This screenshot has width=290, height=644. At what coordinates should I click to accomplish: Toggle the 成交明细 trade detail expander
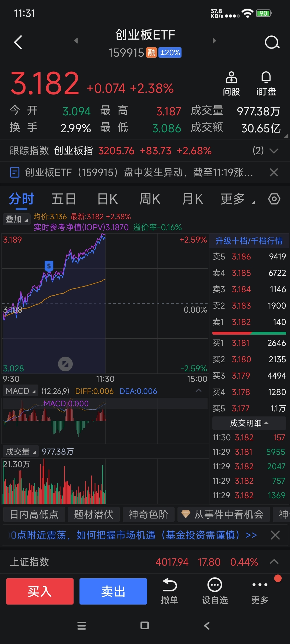tap(249, 423)
